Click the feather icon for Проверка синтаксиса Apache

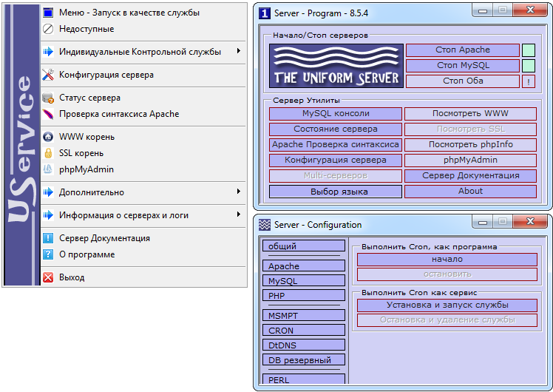click(x=48, y=114)
